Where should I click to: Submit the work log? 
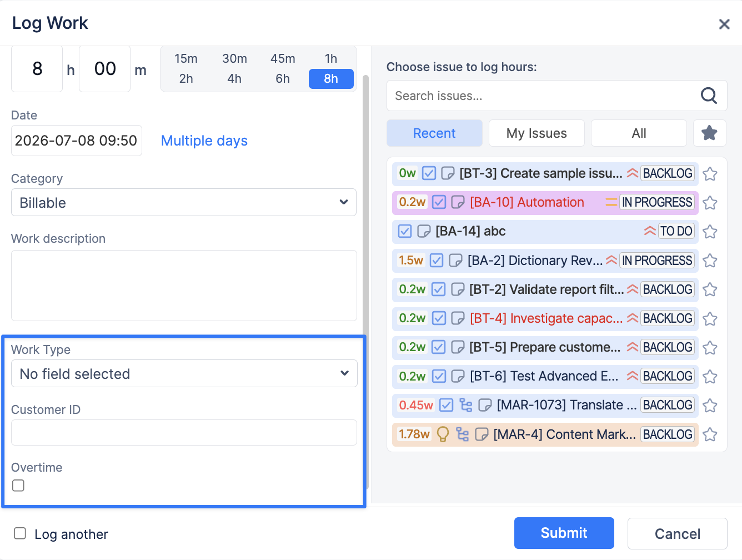point(564,533)
